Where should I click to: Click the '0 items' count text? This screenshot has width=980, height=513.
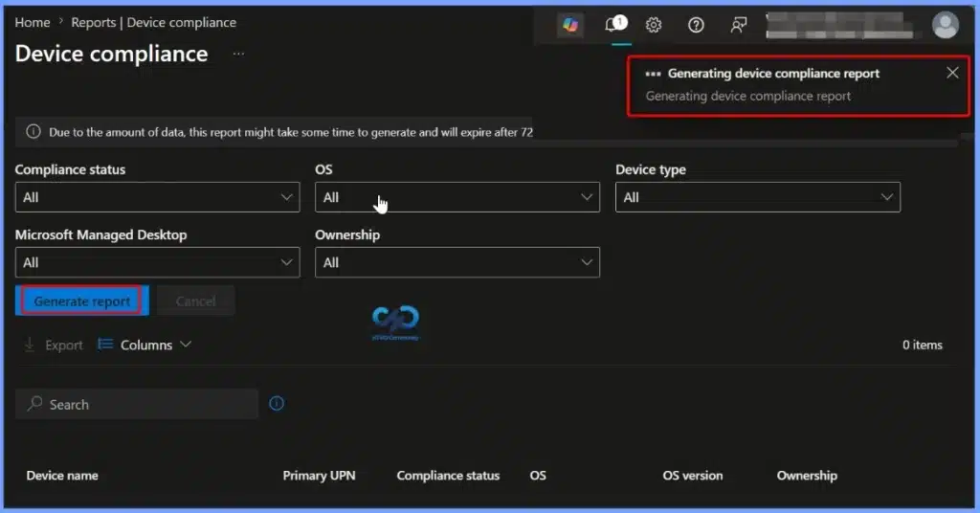coord(923,345)
